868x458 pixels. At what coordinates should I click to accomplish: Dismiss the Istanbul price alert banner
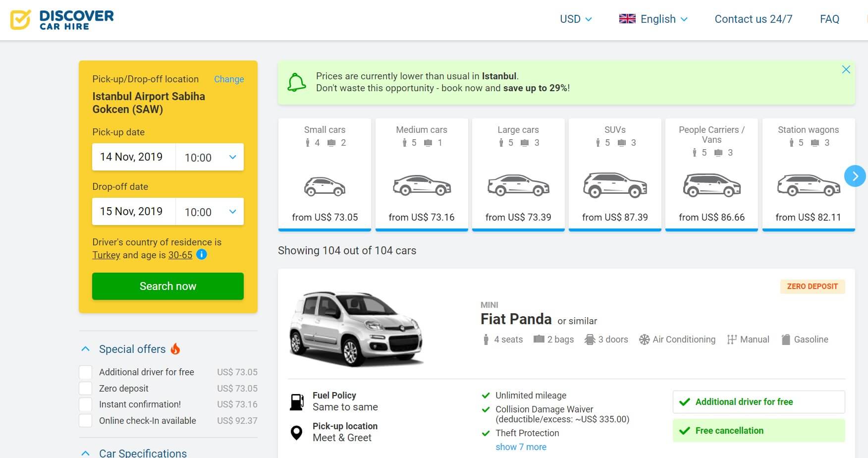click(x=846, y=70)
